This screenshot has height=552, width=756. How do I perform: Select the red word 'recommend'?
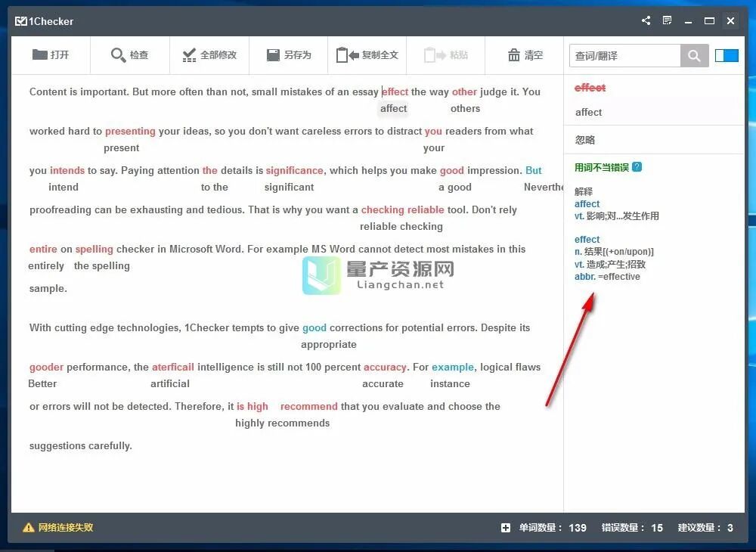309,406
